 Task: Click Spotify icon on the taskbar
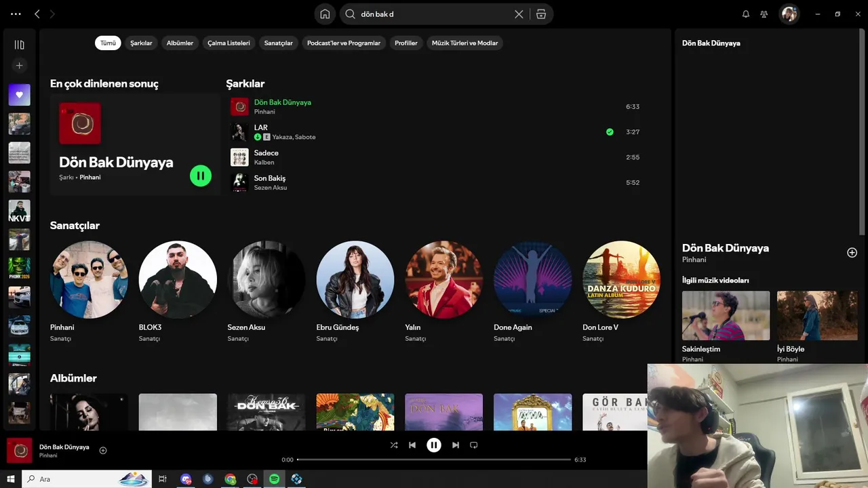[x=275, y=479]
